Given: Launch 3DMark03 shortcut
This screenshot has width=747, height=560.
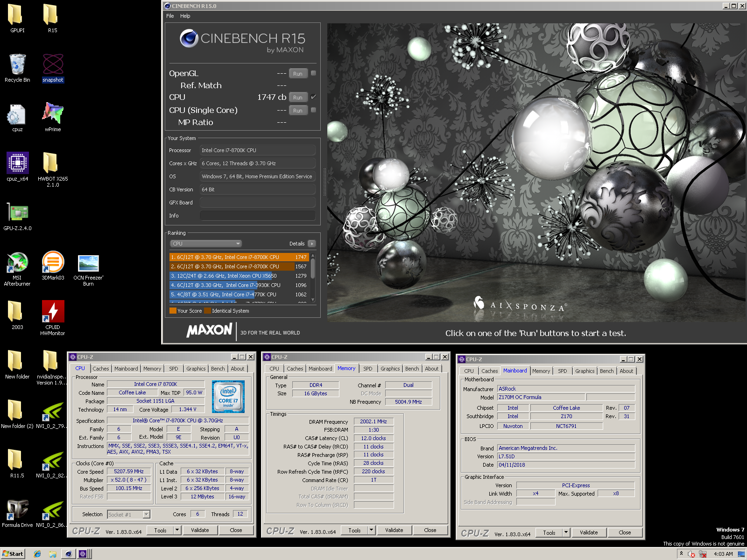Looking at the screenshot, I should pyautogui.click(x=53, y=266).
